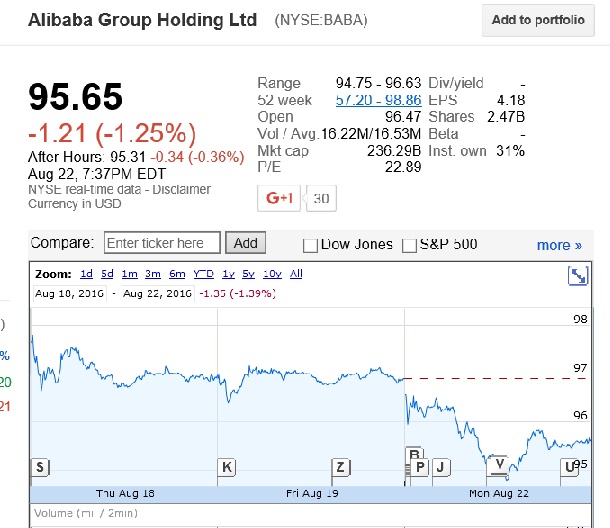Open news flag V on chart
The image size is (610, 528).
[x=500, y=464]
